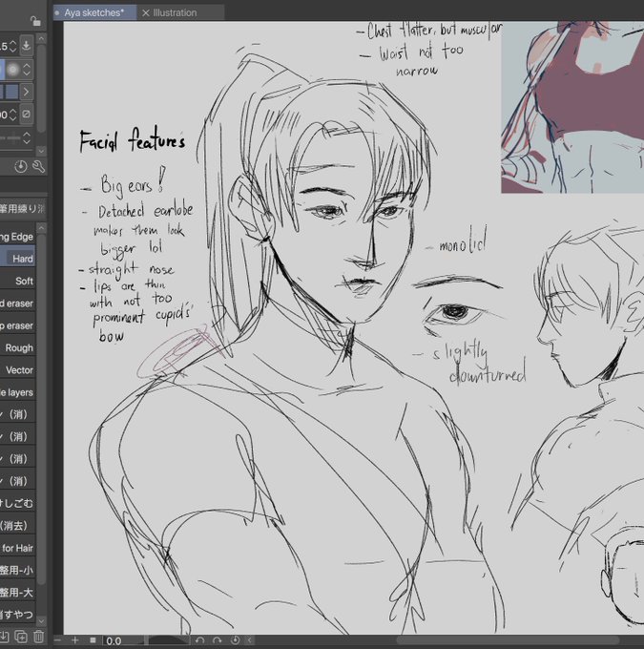Choose the Rough eraser sub tool

pyautogui.click(x=17, y=348)
